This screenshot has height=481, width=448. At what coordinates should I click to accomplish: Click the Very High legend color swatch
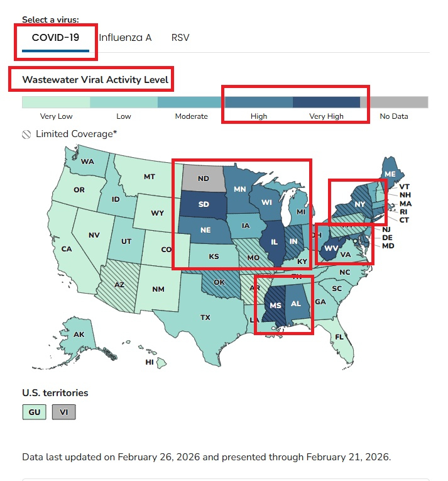pos(326,102)
